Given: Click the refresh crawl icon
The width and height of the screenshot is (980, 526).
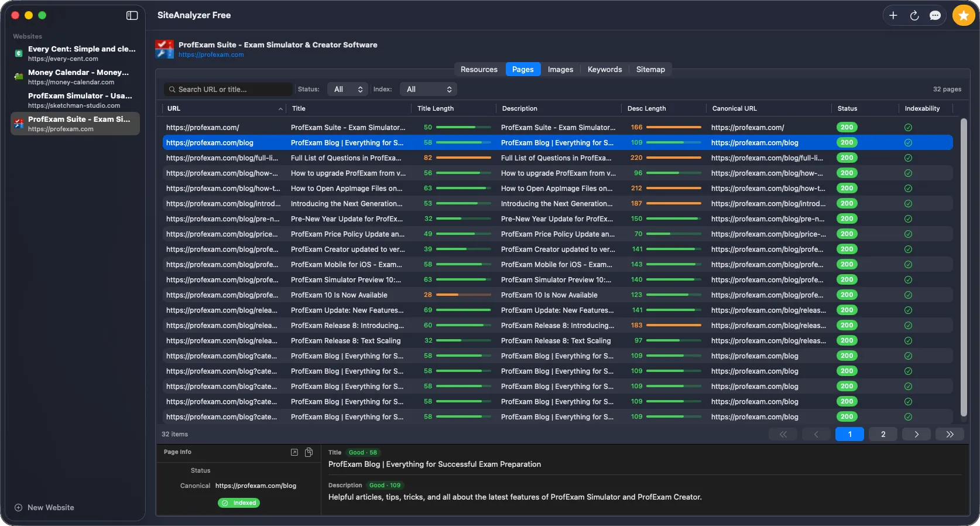Looking at the screenshot, I should pyautogui.click(x=914, y=16).
